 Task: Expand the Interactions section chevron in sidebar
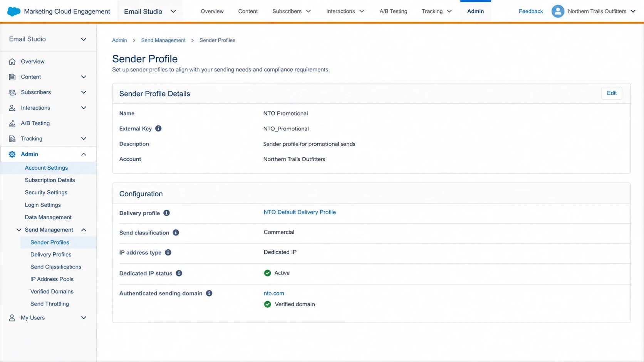84,108
